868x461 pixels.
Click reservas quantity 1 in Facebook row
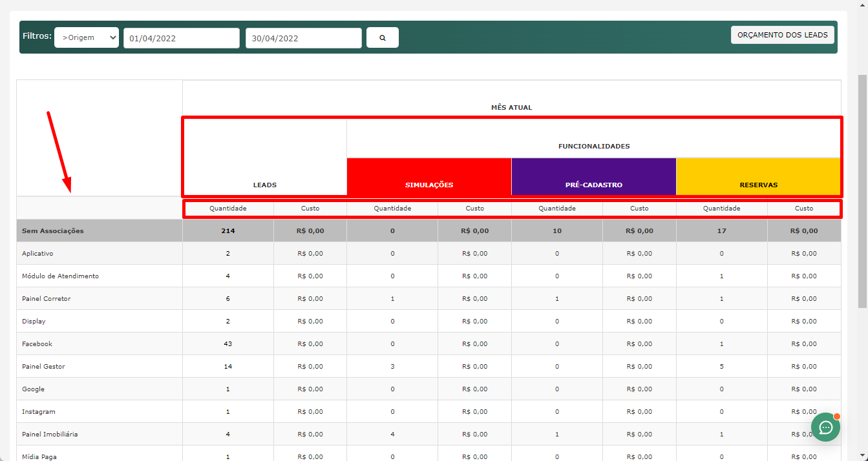[x=722, y=343]
